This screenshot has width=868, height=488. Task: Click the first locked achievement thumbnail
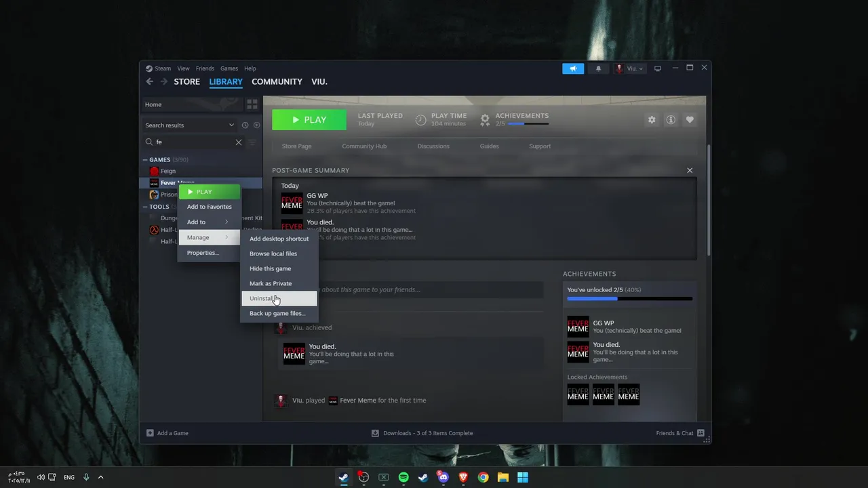[x=578, y=394]
